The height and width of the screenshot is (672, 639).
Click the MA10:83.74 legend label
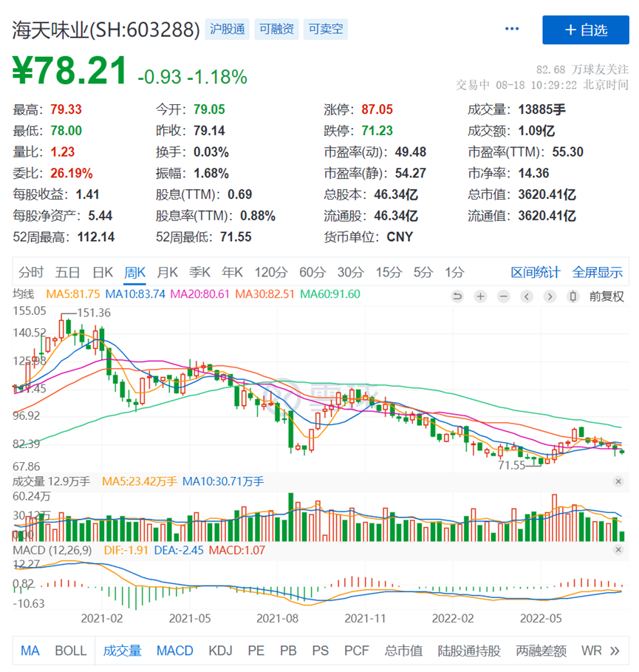[135, 294]
